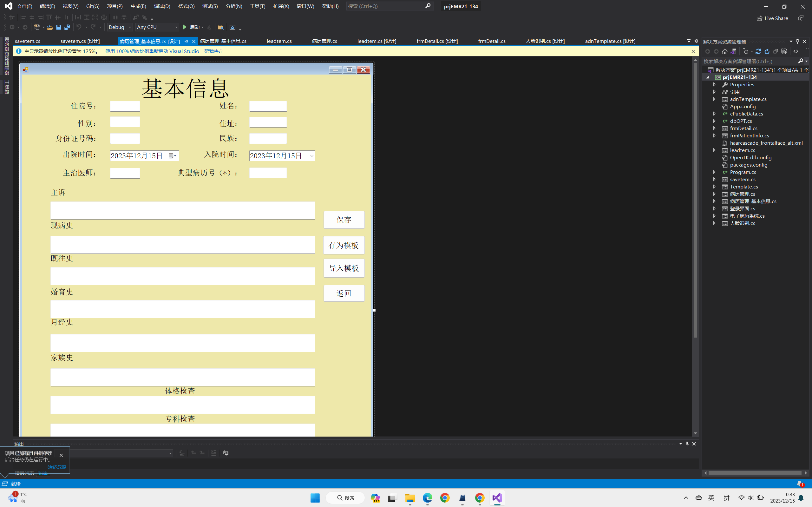Open File Explorer from the taskbar

pyautogui.click(x=410, y=497)
